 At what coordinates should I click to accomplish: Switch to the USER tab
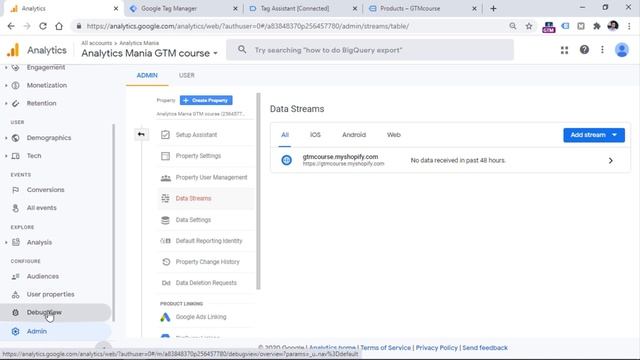click(187, 75)
